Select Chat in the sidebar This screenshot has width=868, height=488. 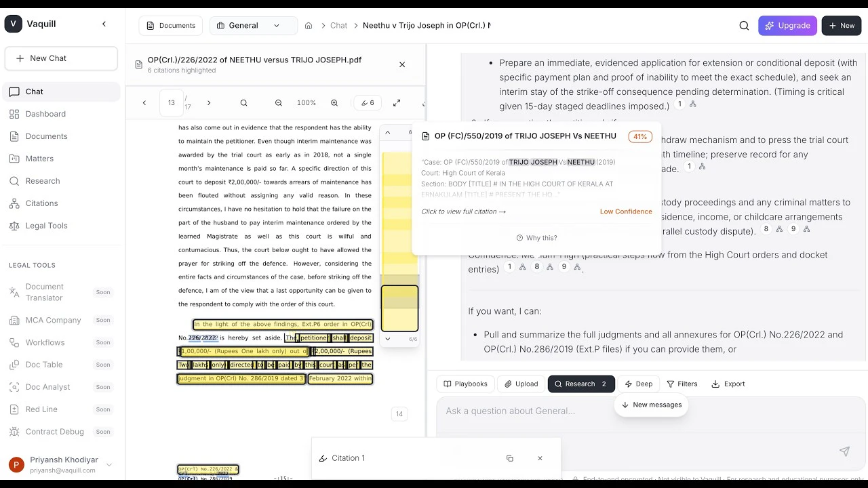[x=62, y=91]
